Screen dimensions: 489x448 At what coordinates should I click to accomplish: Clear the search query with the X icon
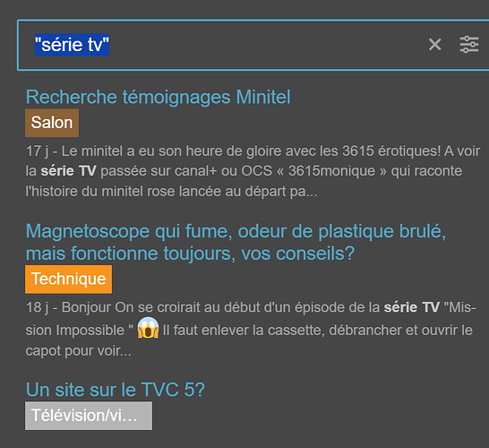click(434, 45)
